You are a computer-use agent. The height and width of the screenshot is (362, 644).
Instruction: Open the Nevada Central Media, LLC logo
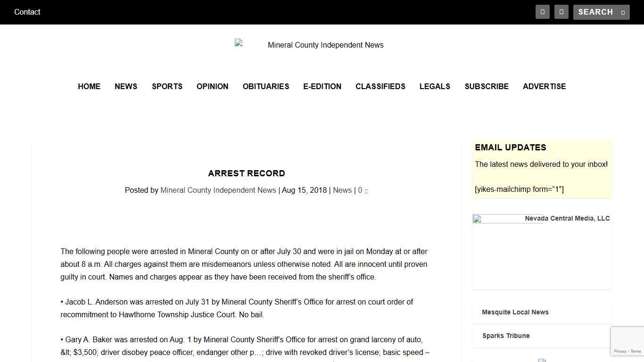click(541, 218)
